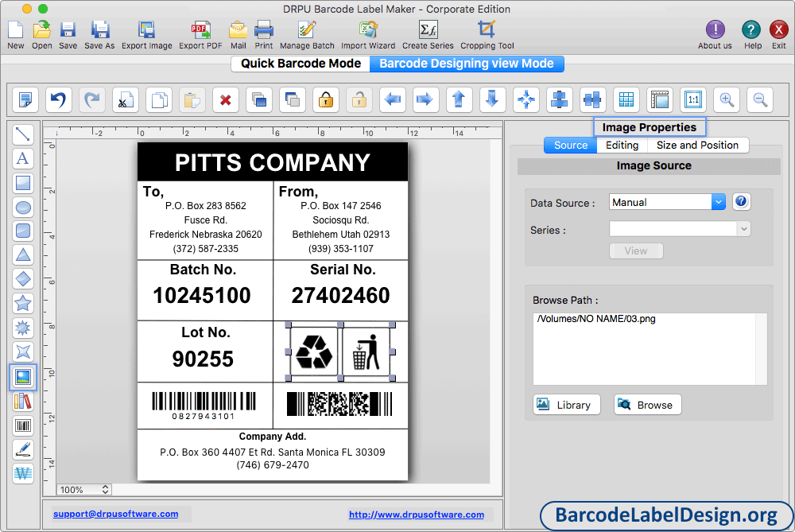Click the Save As toolbar icon
Viewport: 795px width, 532px height.
[x=99, y=34]
